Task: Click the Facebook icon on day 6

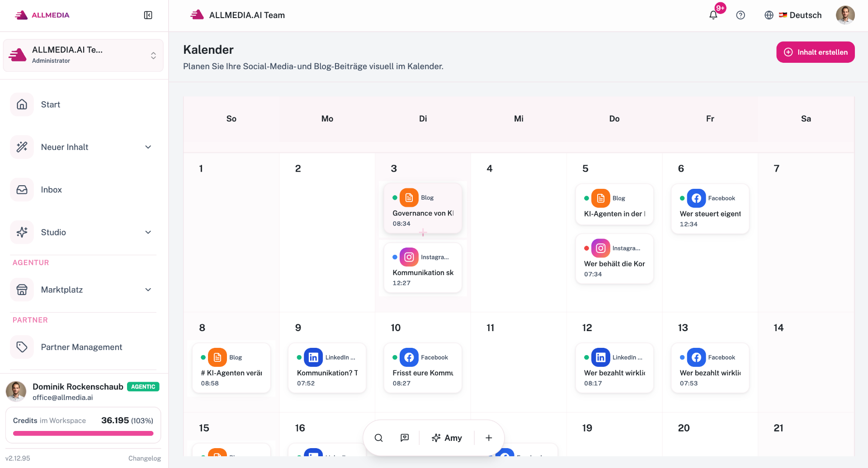Action: 697,198
